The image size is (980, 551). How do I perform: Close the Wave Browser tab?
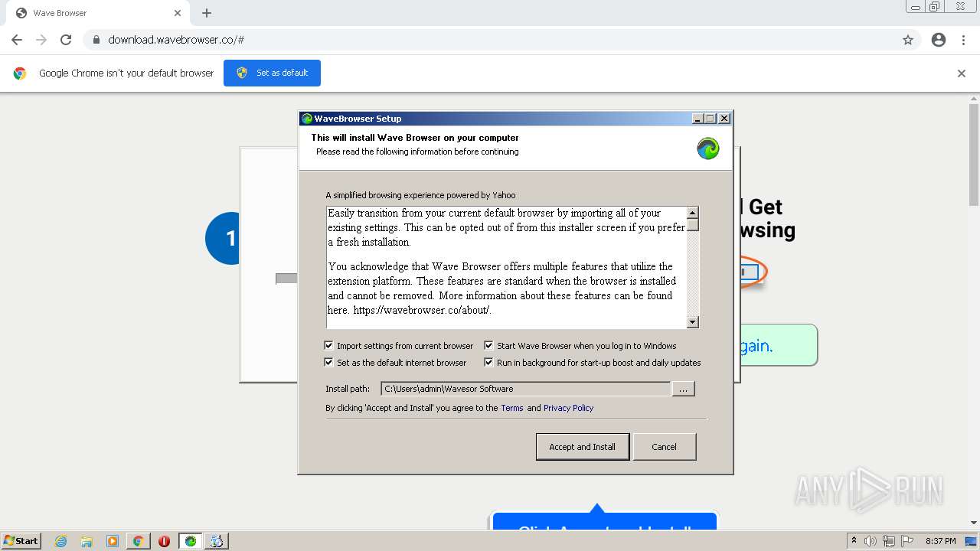(178, 13)
